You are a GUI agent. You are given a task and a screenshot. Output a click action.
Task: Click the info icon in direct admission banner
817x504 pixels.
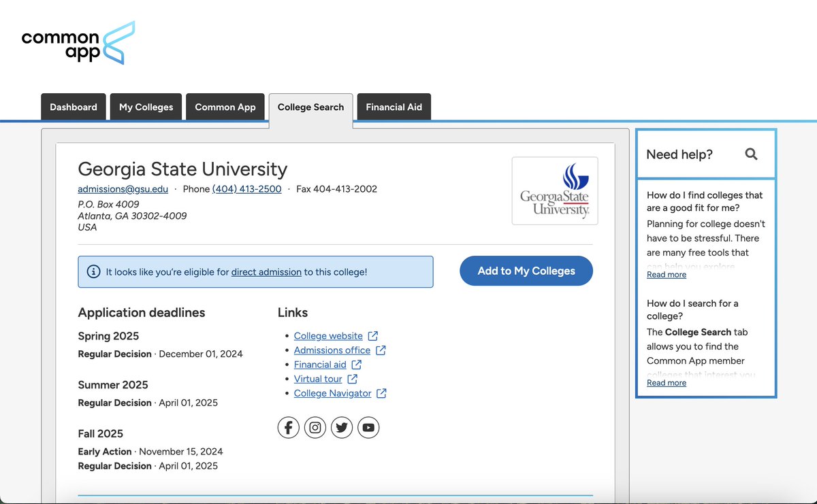click(94, 271)
